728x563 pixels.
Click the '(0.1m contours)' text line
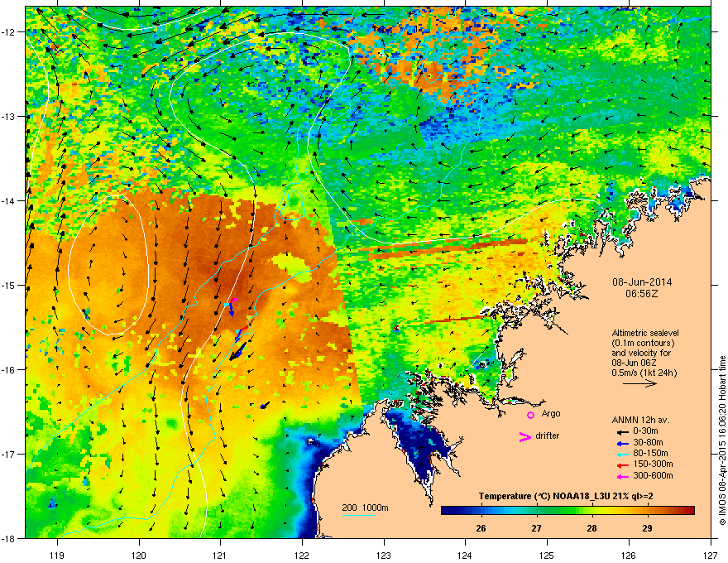coord(643,343)
